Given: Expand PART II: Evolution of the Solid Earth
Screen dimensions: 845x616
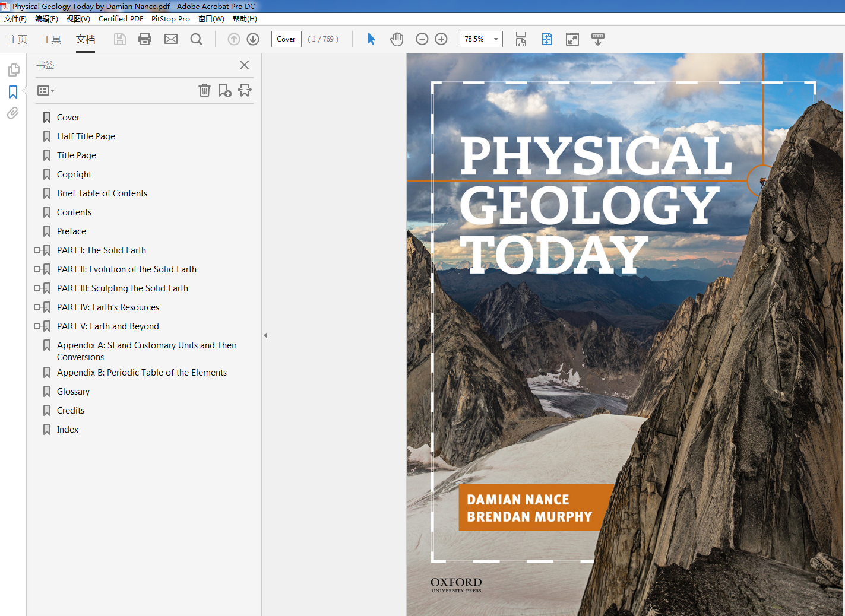Looking at the screenshot, I should pos(37,269).
